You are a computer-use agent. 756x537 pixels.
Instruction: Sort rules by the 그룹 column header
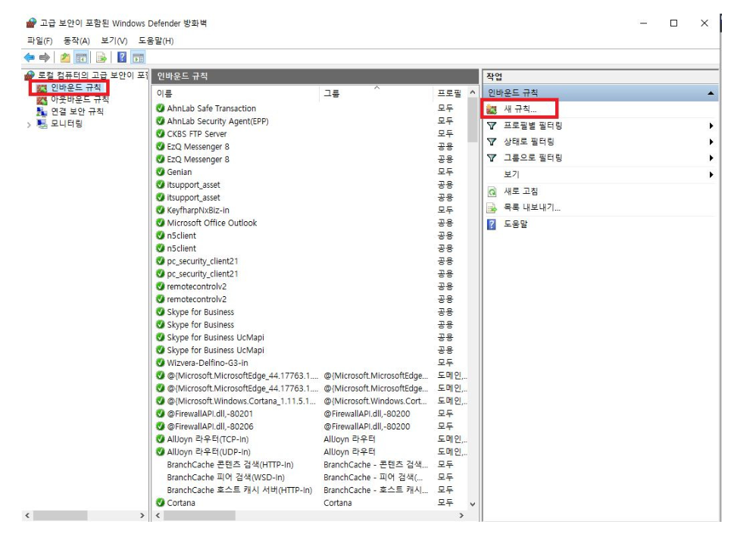(376, 93)
